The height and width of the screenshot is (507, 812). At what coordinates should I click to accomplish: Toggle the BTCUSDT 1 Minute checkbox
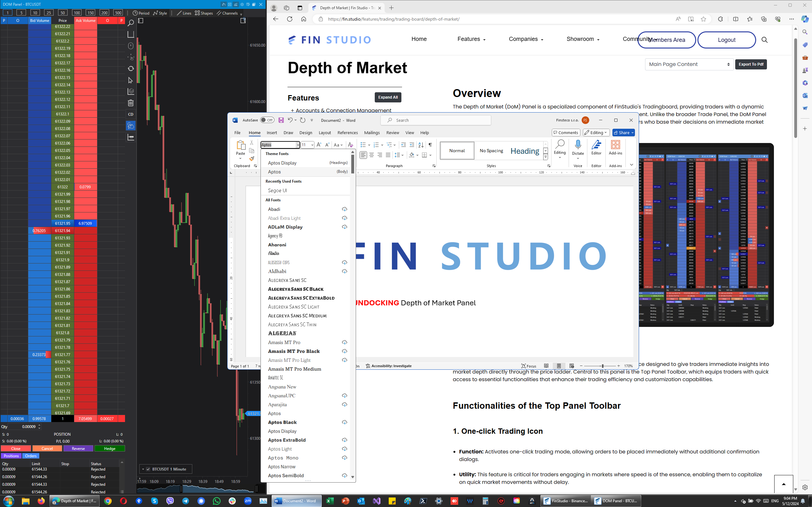pyautogui.click(x=148, y=469)
